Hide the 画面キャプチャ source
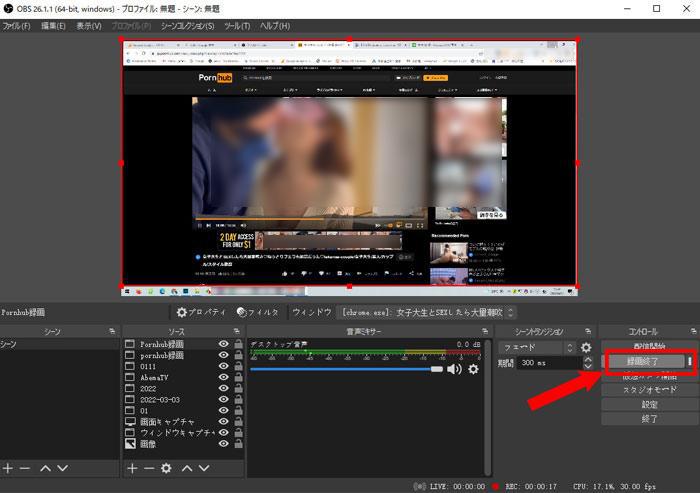This screenshot has height=493, width=700. pyautogui.click(x=224, y=421)
